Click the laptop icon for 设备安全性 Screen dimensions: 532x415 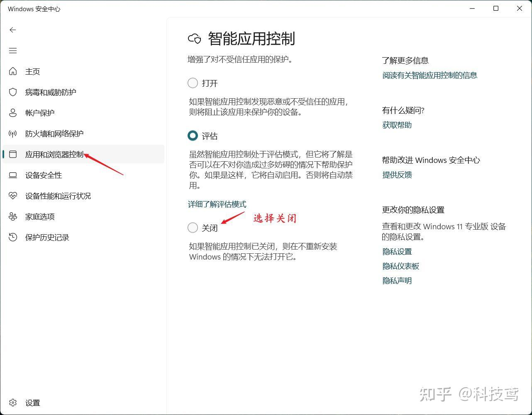(x=13, y=175)
